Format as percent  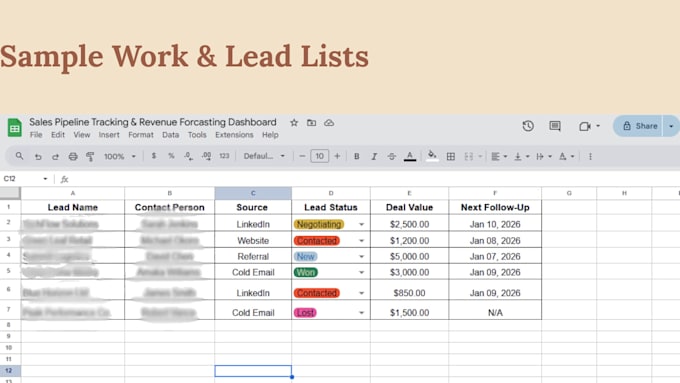[x=171, y=156]
